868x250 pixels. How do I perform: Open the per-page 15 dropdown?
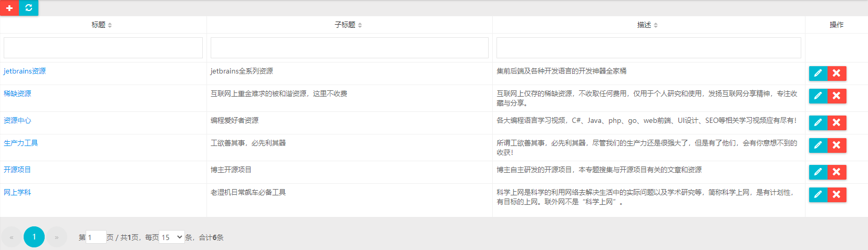(172, 237)
